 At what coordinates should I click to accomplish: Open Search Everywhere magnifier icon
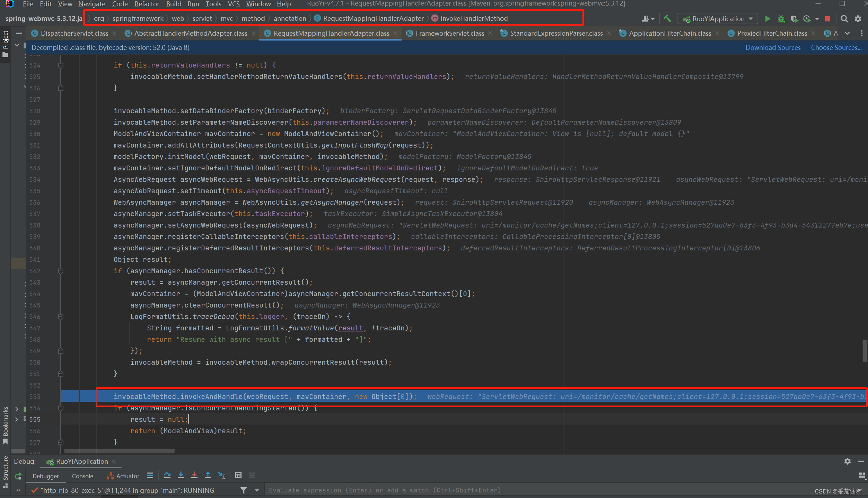pos(844,19)
